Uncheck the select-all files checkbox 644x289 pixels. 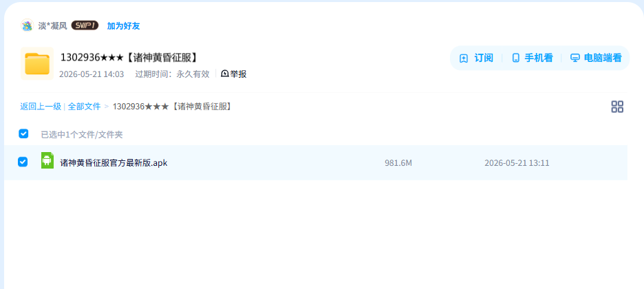(23, 133)
